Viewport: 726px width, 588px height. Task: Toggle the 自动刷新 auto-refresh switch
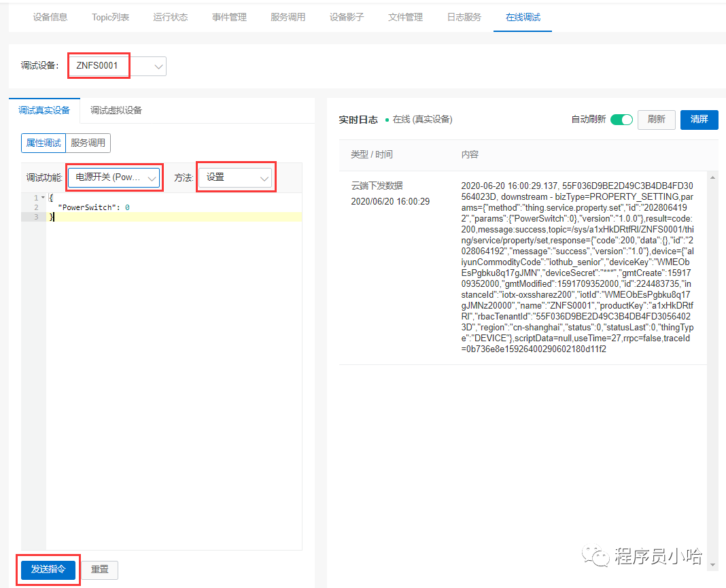click(621, 120)
